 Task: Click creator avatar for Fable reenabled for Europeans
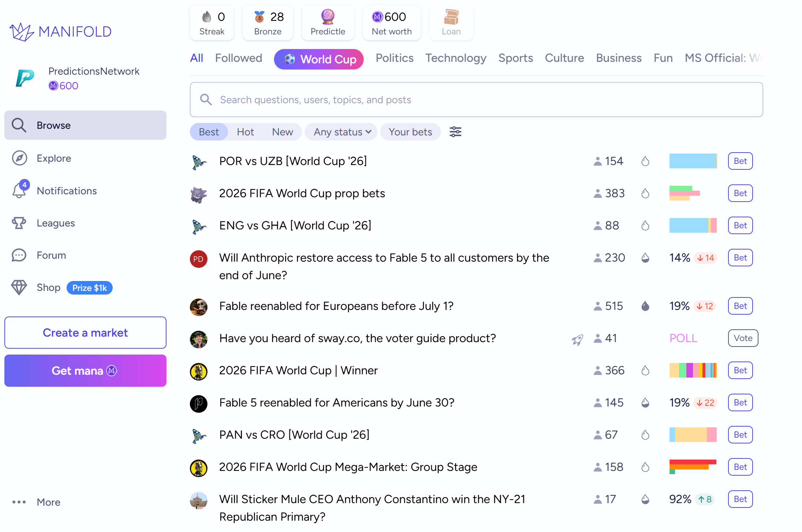point(199,307)
